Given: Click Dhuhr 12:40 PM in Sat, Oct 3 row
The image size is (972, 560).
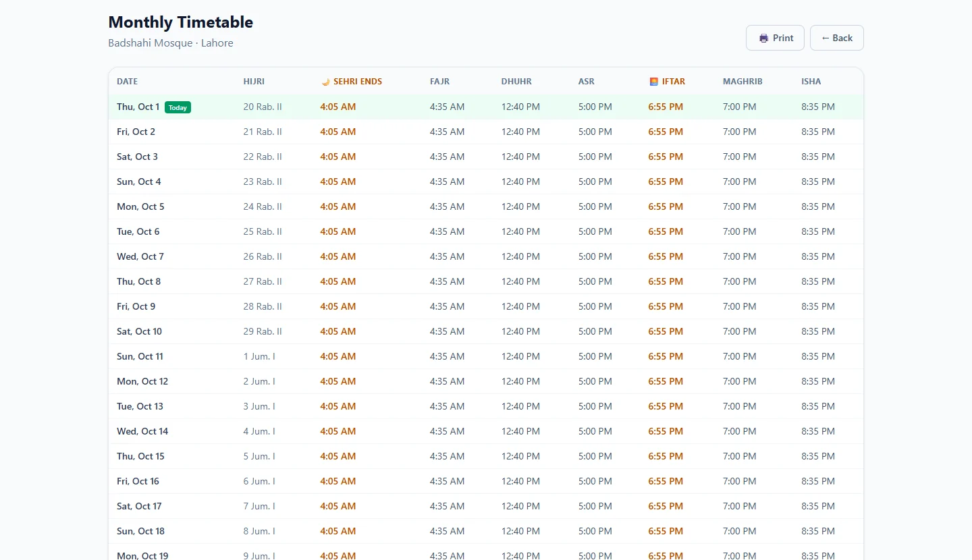Looking at the screenshot, I should pyautogui.click(x=520, y=157).
